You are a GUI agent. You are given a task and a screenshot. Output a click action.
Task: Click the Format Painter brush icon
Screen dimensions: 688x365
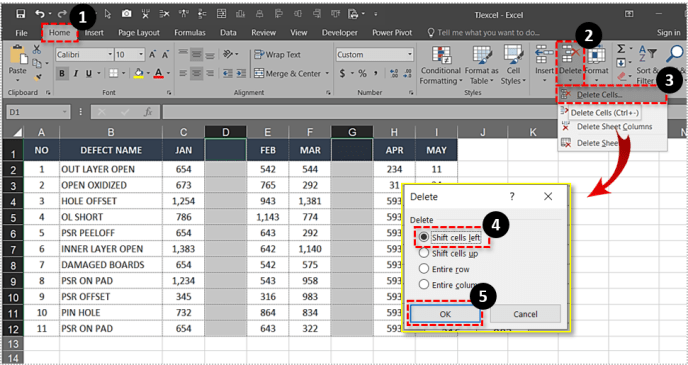tap(37, 78)
